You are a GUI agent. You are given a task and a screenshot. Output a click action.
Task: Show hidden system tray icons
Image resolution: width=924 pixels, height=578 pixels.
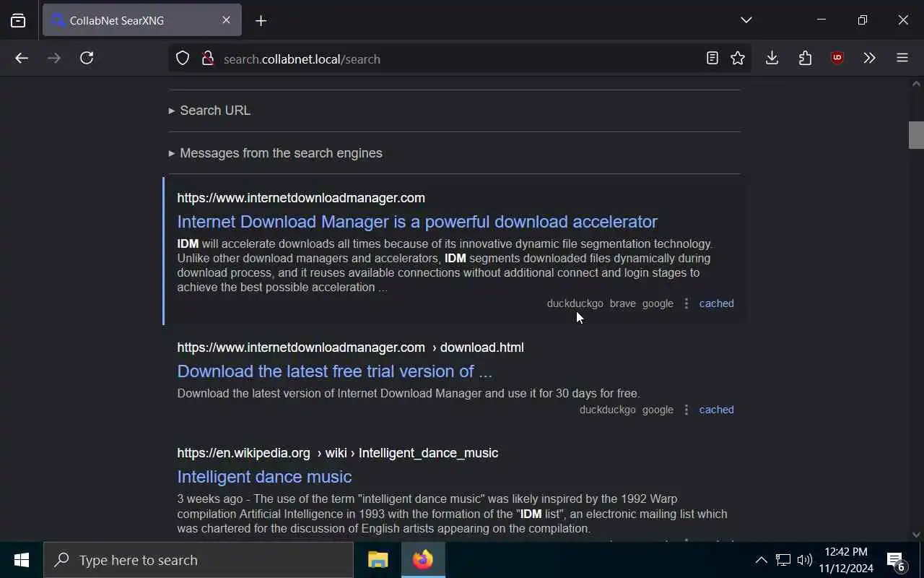point(761,560)
